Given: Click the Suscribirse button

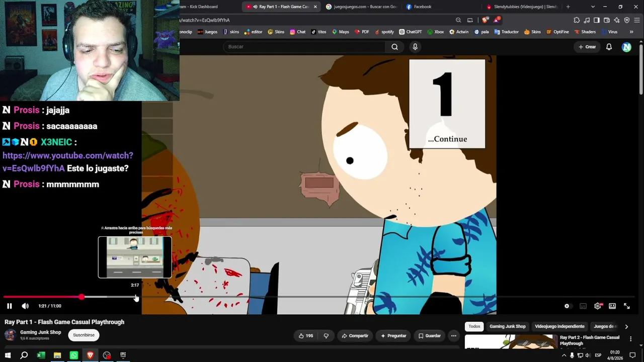Looking at the screenshot, I should [x=84, y=335].
